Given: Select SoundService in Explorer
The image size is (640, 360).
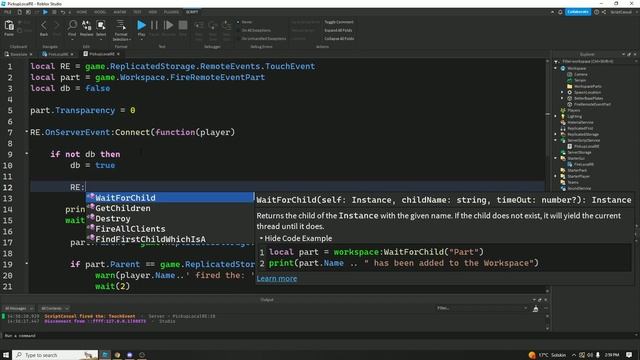Looking at the screenshot, I should click(x=579, y=188).
